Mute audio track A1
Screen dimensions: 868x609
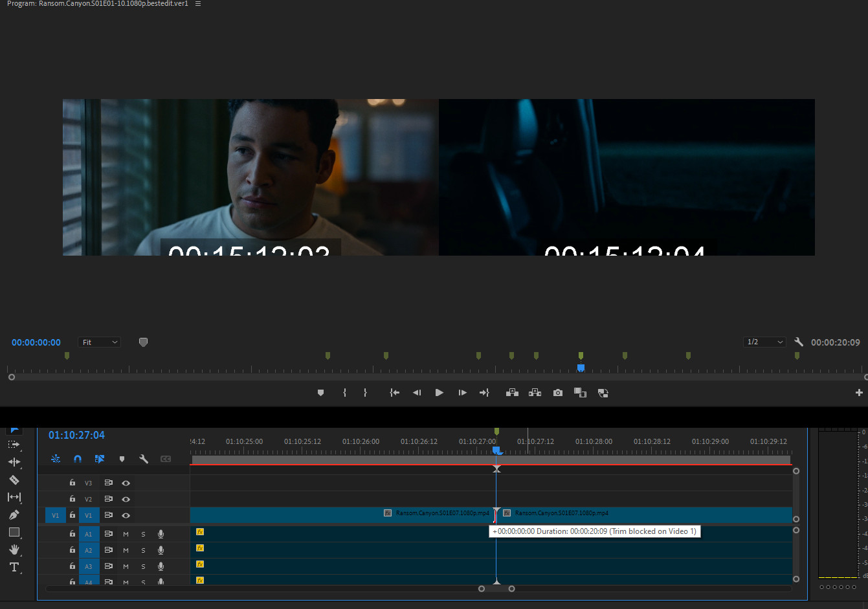pos(126,534)
